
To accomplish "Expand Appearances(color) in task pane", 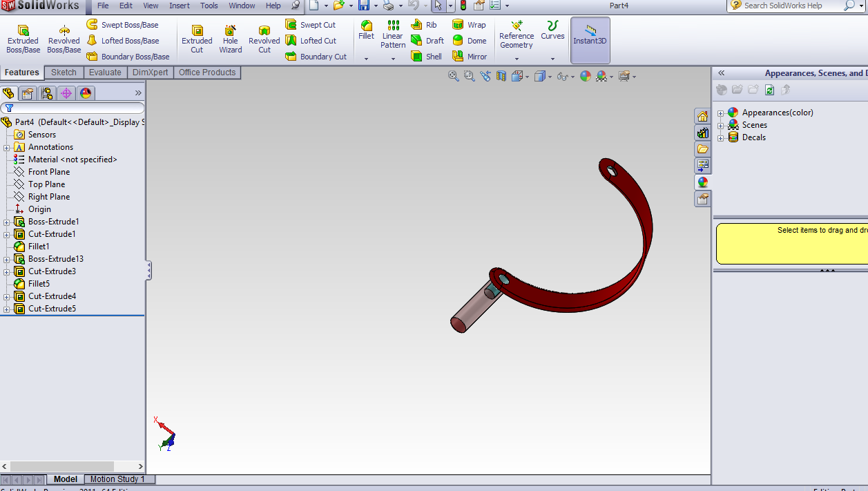I will (721, 113).
